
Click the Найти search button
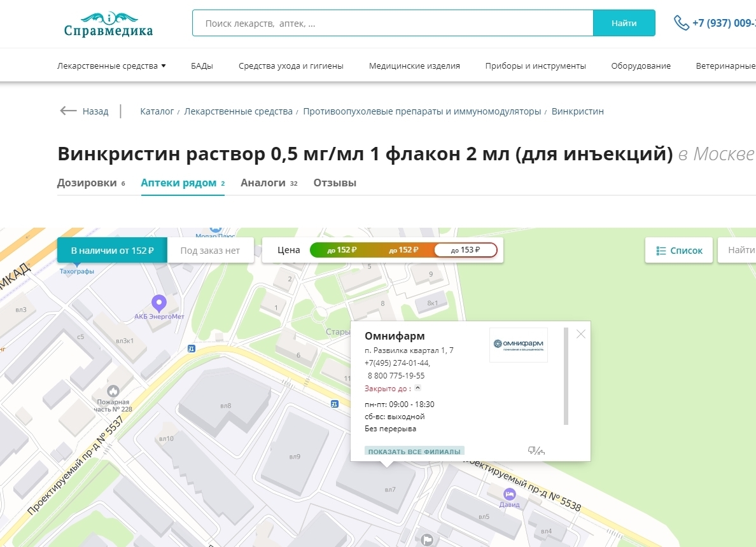click(x=624, y=24)
